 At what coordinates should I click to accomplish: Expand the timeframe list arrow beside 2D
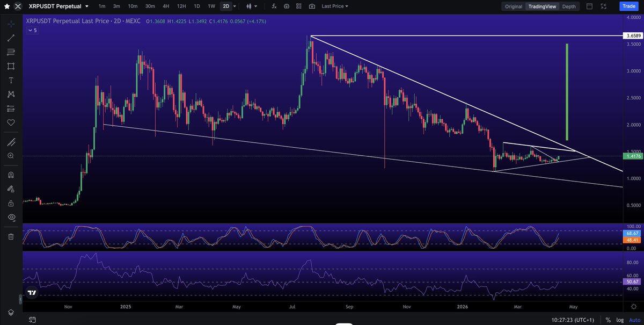click(x=235, y=6)
